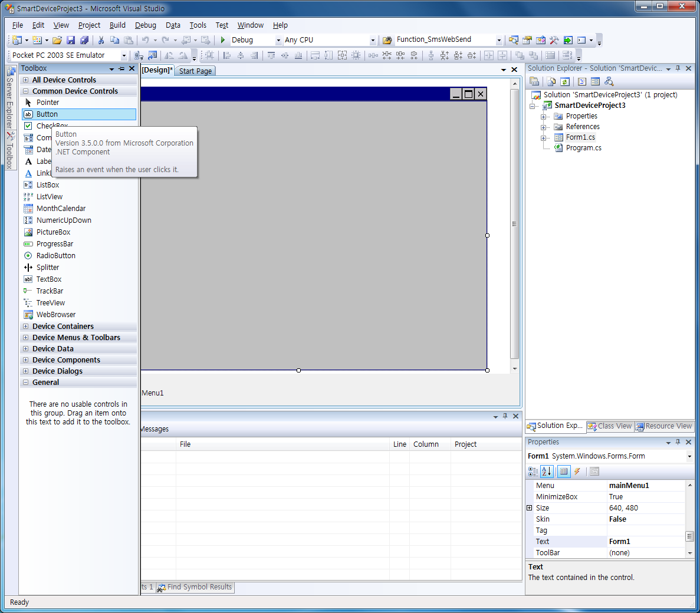Expand the References node in Solution Explorer

click(x=544, y=127)
